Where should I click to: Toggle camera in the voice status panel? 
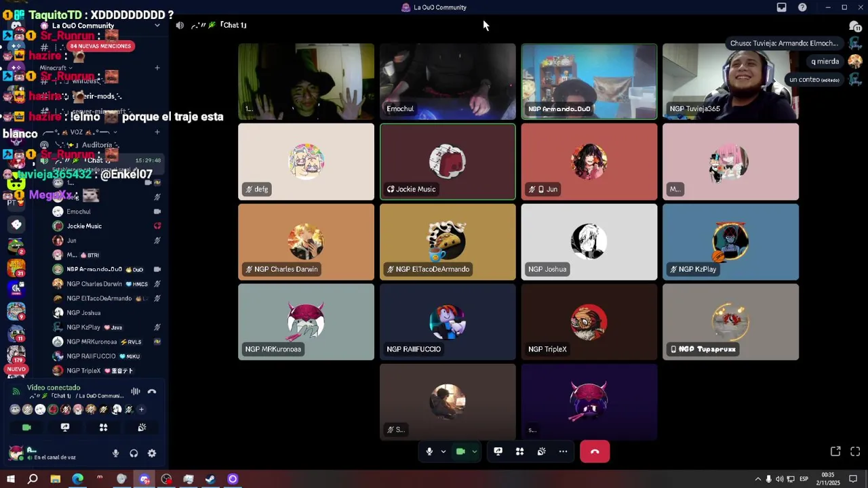[26, 428]
